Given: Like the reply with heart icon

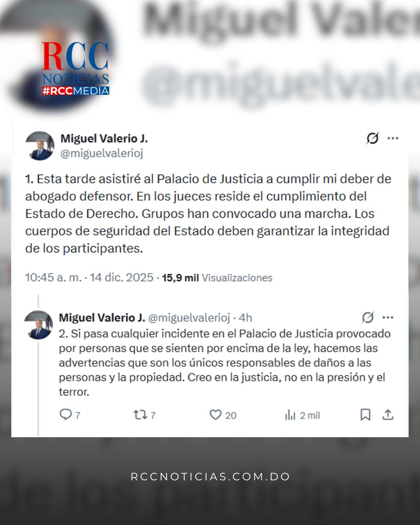Looking at the screenshot, I should [x=215, y=415].
